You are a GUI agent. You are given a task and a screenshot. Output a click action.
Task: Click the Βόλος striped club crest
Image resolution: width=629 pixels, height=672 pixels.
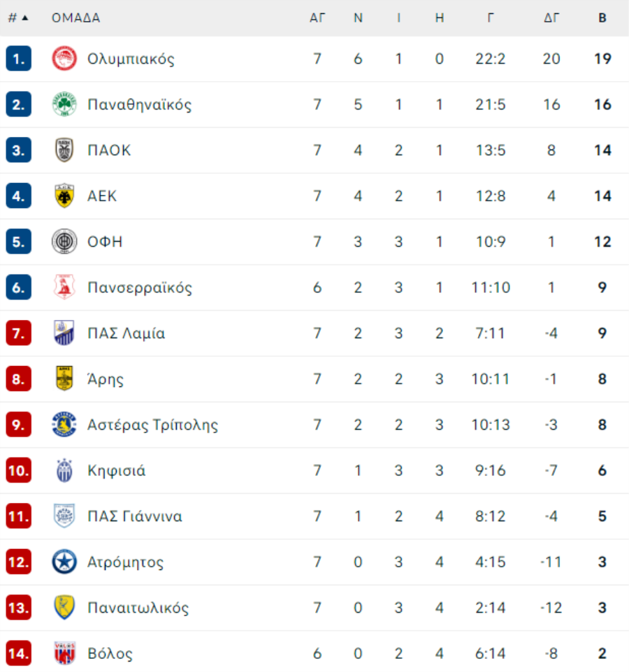pyautogui.click(x=64, y=654)
